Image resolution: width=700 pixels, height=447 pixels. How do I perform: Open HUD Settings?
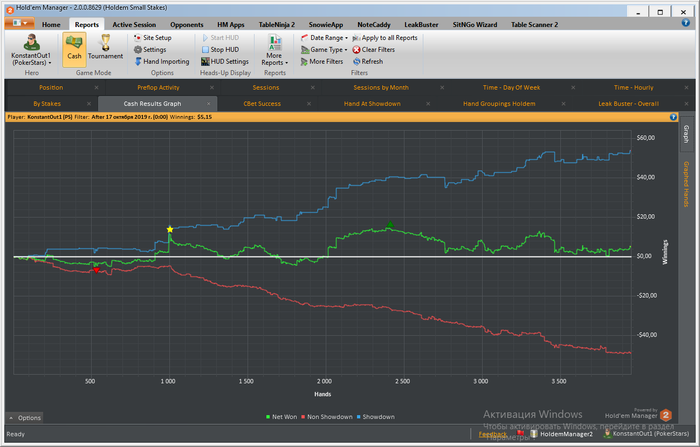click(225, 62)
